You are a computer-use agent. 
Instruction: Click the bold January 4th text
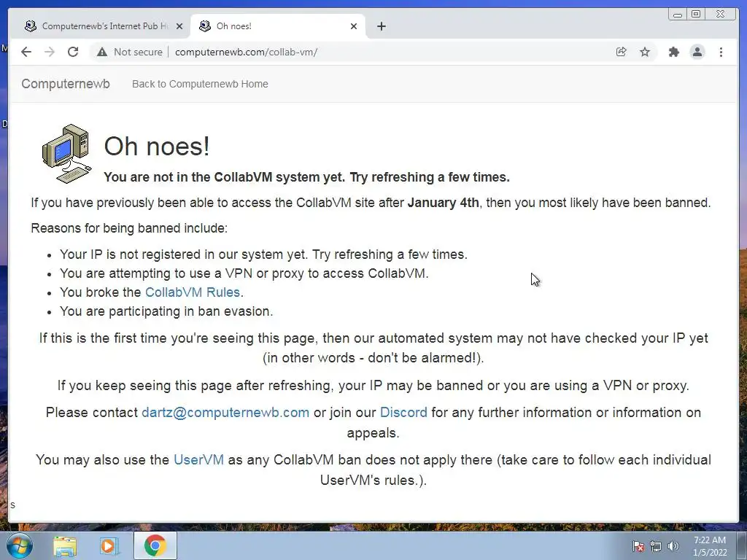click(443, 203)
